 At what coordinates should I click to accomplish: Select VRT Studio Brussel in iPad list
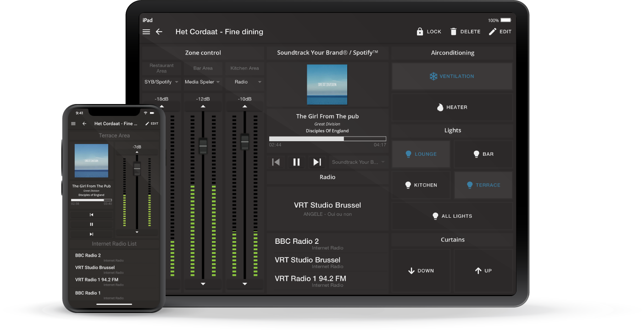tap(328, 262)
